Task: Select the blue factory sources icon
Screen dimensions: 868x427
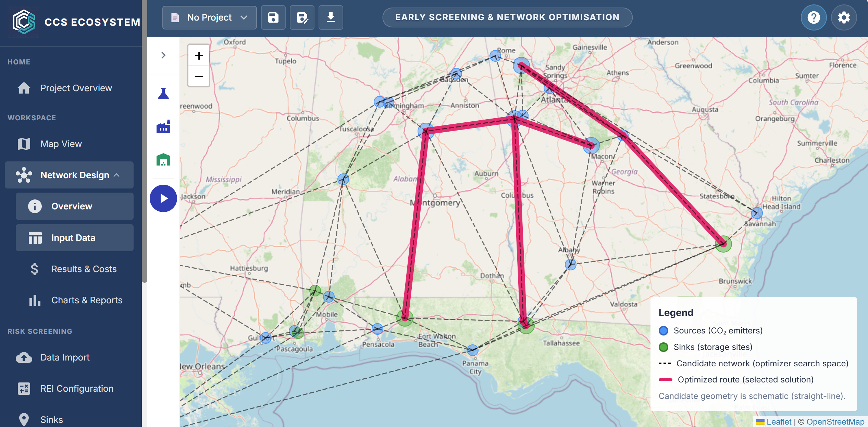Action: (163, 127)
